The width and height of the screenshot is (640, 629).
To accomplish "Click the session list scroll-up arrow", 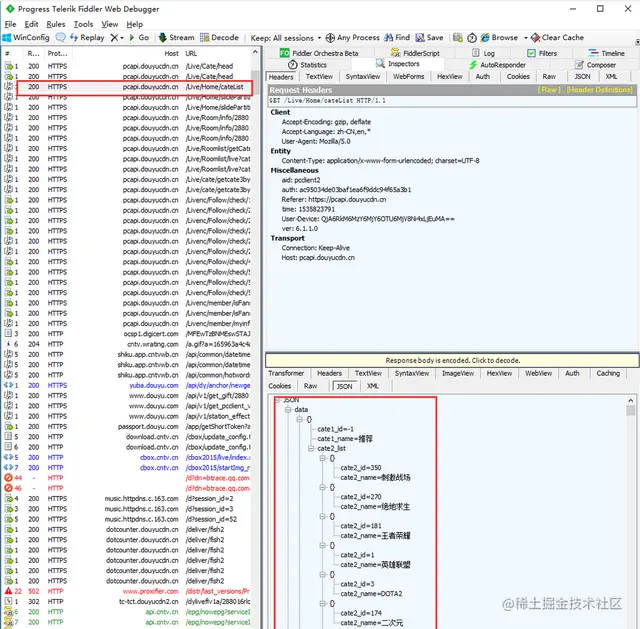I will click(x=256, y=52).
